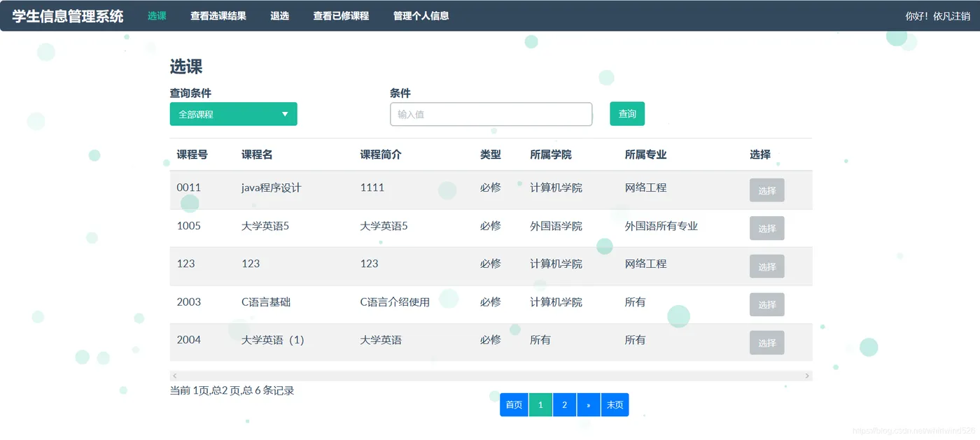Screen dimensions: 980x440
Task: Click 选择 for course 大学英语5
Action: 767,228
